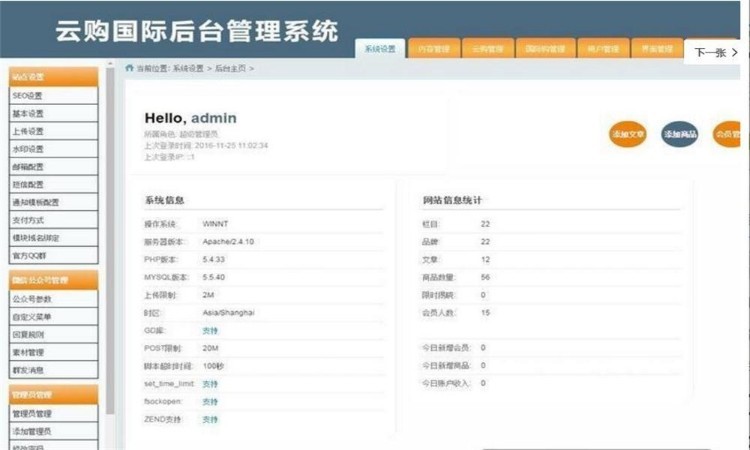Open 邮箱配置 in the sidebar
This screenshot has width=750, height=450.
click(54, 166)
